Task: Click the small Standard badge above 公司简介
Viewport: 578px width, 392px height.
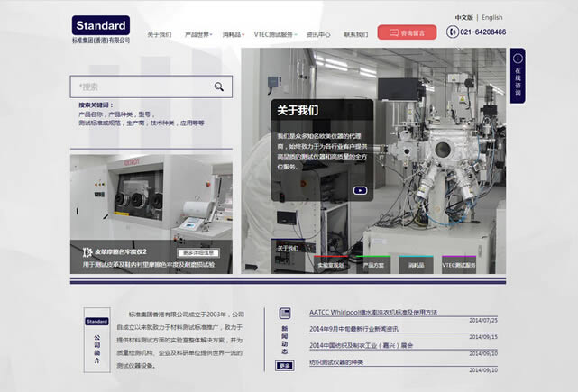Action: pyautogui.click(x=96, y=321)
